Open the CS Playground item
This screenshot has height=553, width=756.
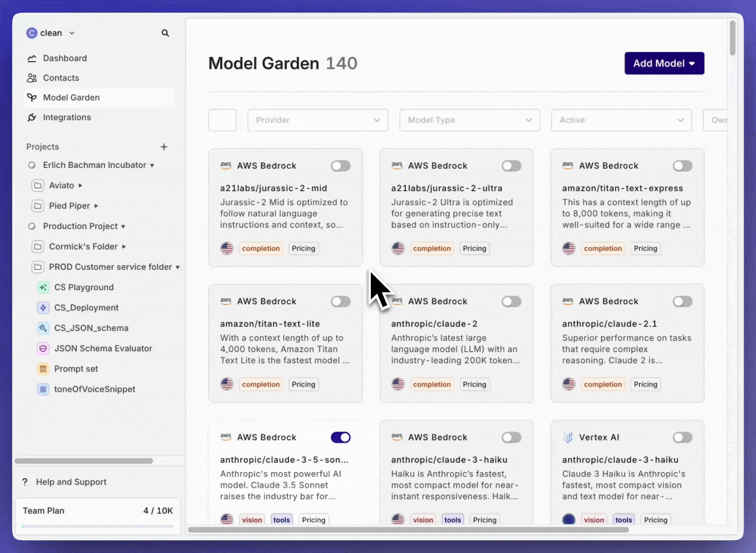pos(84,287)
